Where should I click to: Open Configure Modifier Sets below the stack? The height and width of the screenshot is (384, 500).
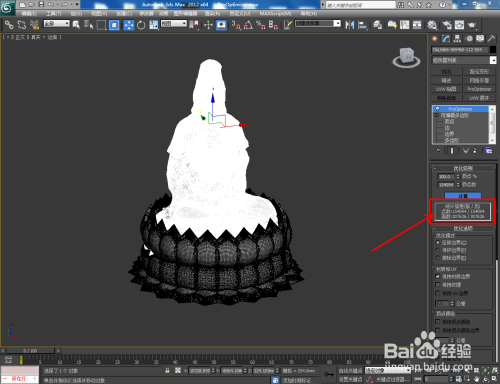click(489, 151)
